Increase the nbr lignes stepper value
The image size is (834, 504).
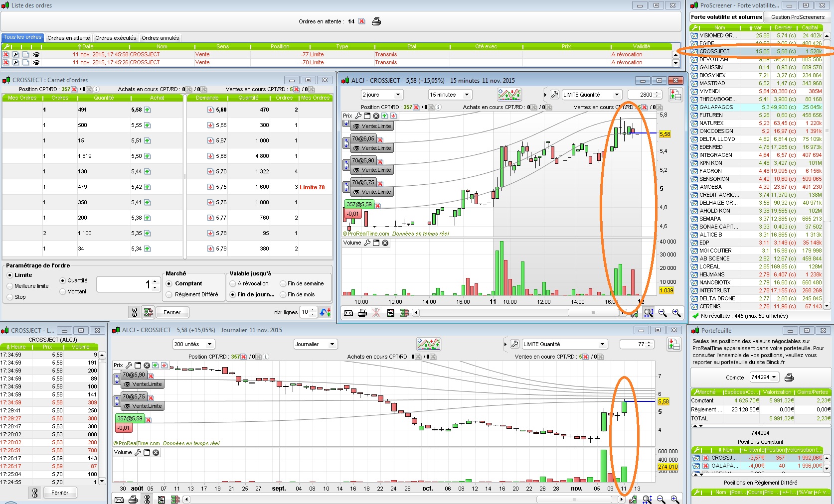(x=313, y=310)
